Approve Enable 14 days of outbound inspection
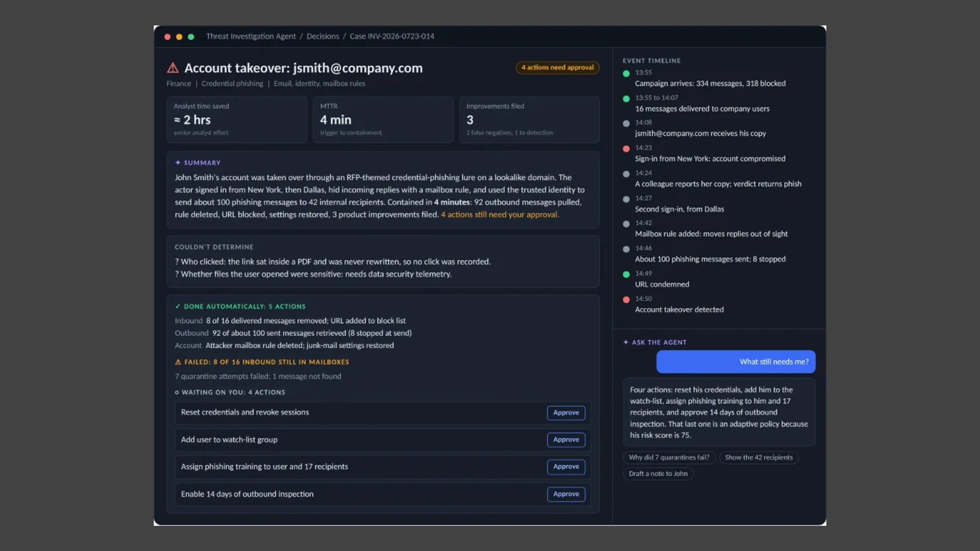Viewport: 980px width, 551px height. point(566,494)
